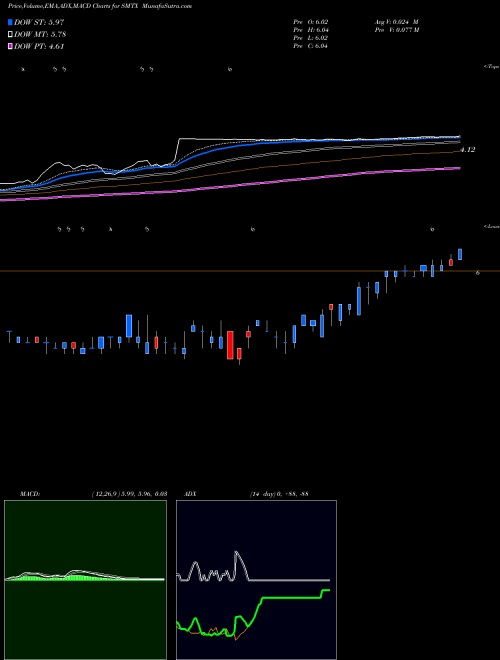Image resolution: width=500 pixels, height=660 pixels.
Task: Click the white DOW MT legend swatch
Action: (x=10, y=35)
